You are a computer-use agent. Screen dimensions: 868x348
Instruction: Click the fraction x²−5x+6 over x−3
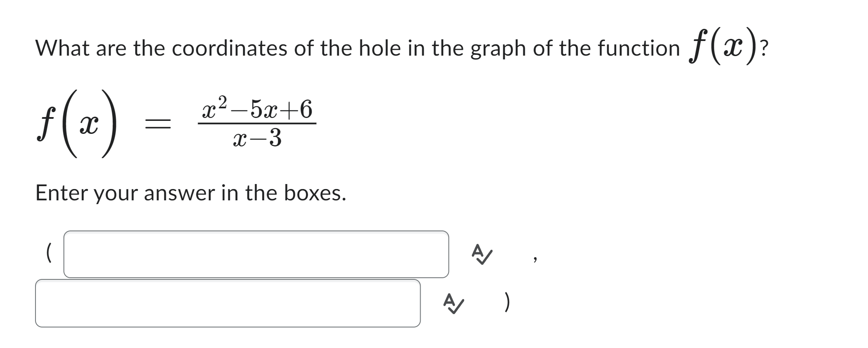coord(257,121)
